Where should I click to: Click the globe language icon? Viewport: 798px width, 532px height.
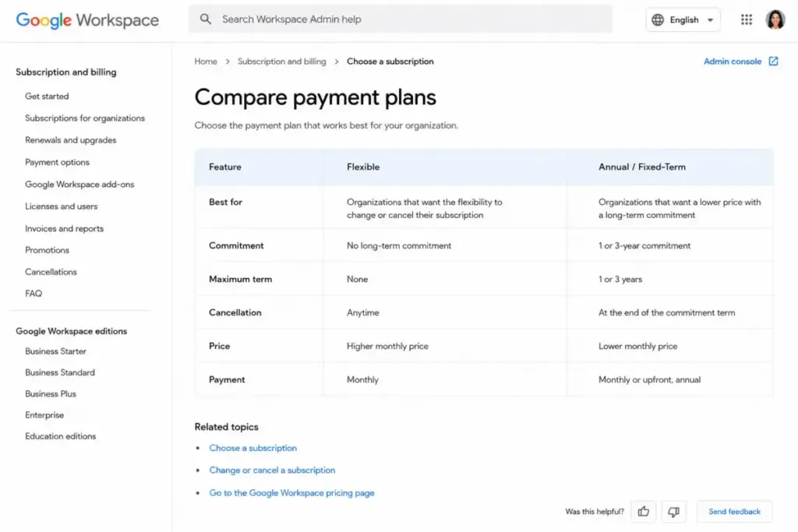[658, 19]
